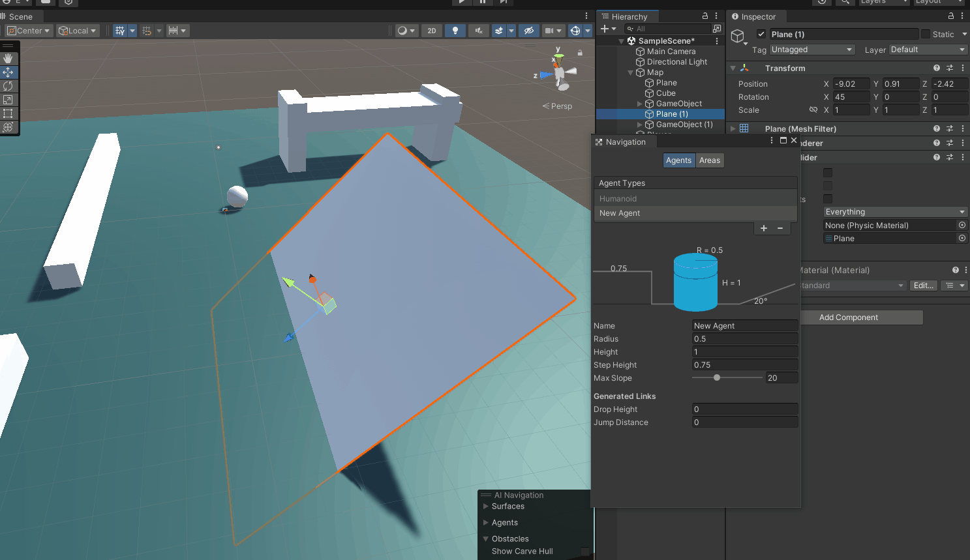This screenshot has width=970, height=560.
Task: Switch to Agents tab in Navigation
Action: [678, 160]
